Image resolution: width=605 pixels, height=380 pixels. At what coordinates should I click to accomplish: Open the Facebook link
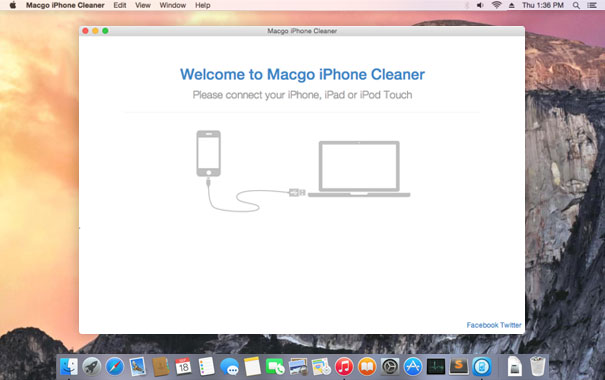[482, 325]
